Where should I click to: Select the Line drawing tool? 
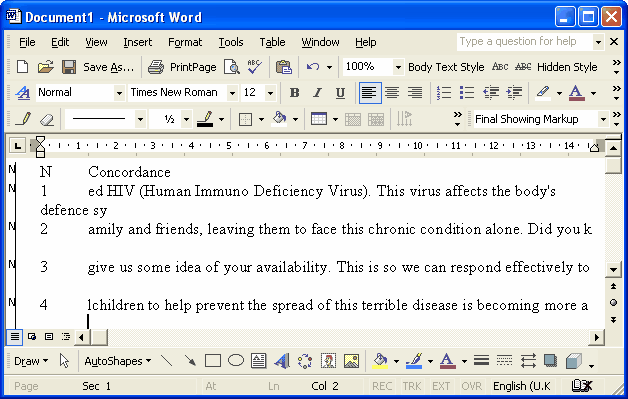[x=166, y=361]
